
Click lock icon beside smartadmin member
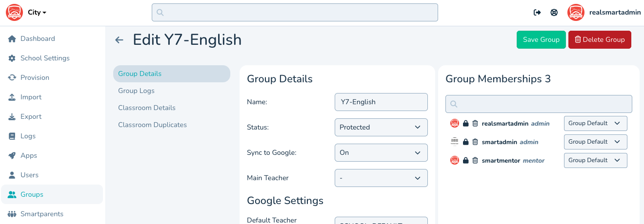point(465,142)
